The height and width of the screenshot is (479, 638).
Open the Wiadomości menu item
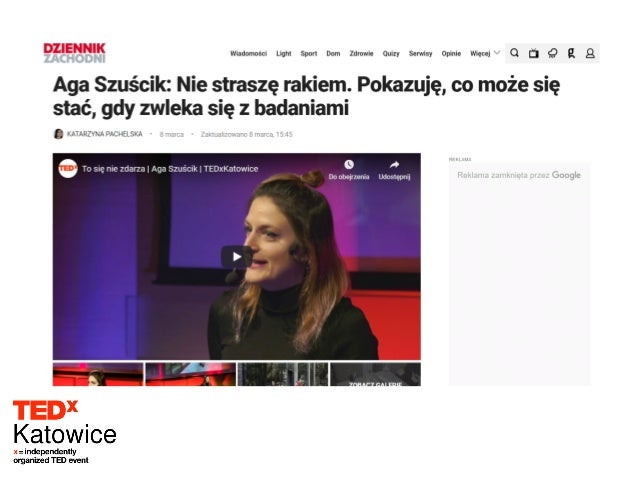pyautogui.click(x=248, y=53)
